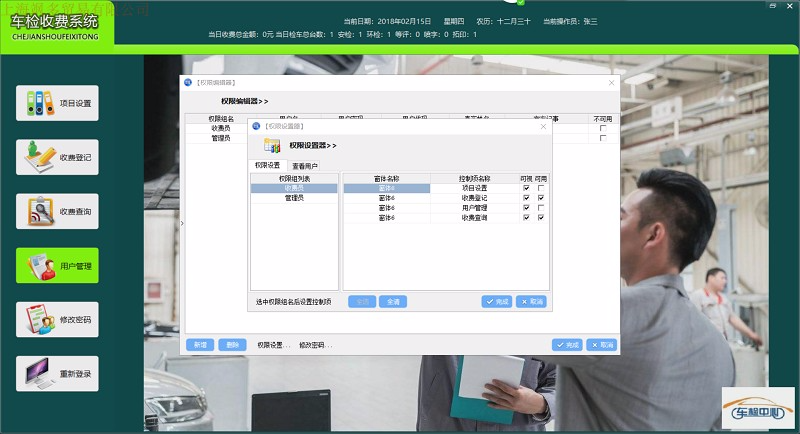Screen dimensions: 800x434
Task: Switch to the 权限设置 tab
Action: pos(268,166)
